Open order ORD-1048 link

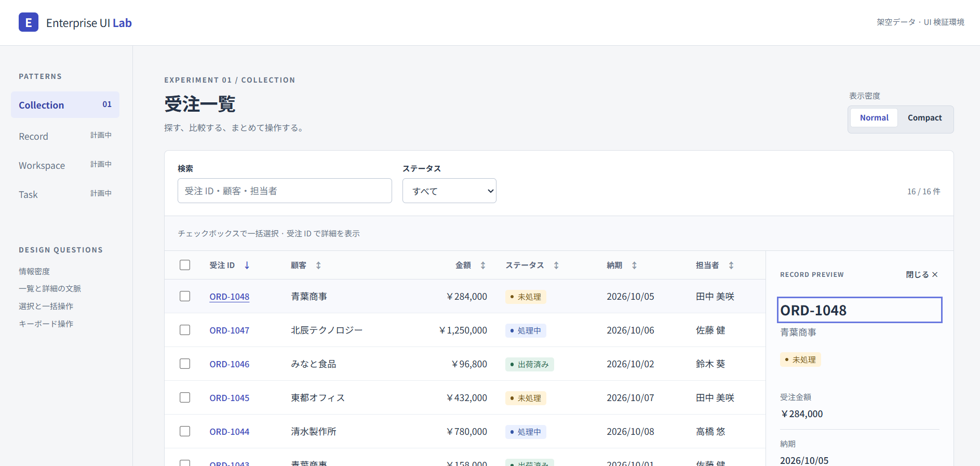click(x=230, y=297)
